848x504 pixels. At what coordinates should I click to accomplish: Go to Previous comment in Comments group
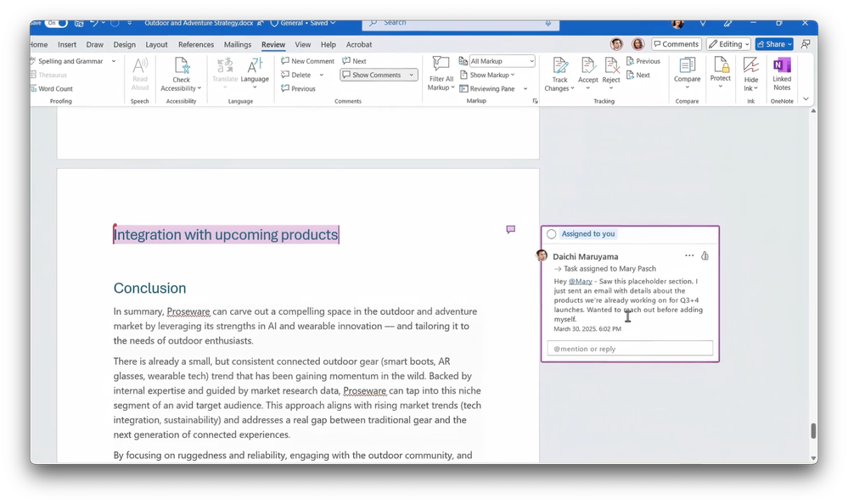tap(299, 89)
